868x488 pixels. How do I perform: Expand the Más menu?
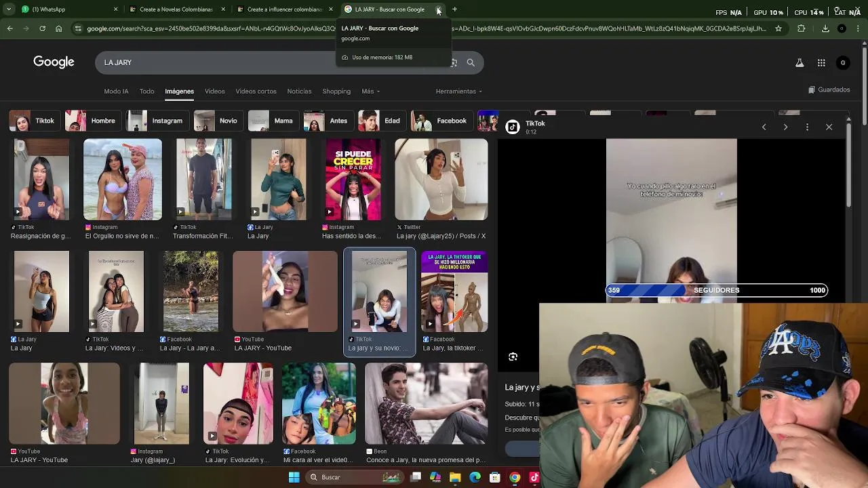pyautogui.click(x=370, y=91)
